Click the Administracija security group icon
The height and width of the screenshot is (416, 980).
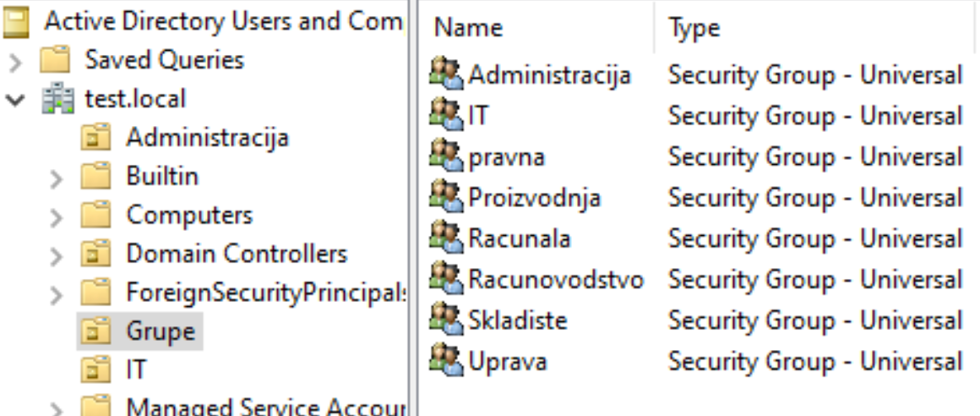[446, 74]
